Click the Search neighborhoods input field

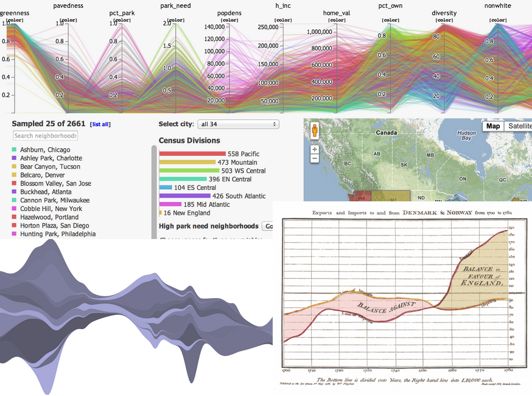coord(45,136)
